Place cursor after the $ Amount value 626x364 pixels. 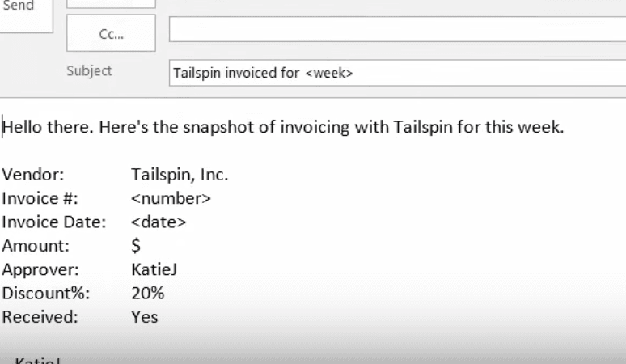click(142, 246)
